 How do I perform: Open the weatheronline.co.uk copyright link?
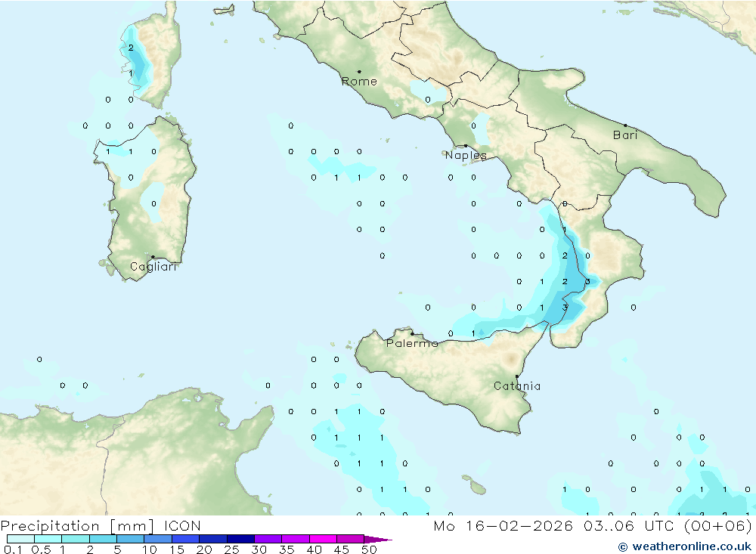(x=685, y=546)
